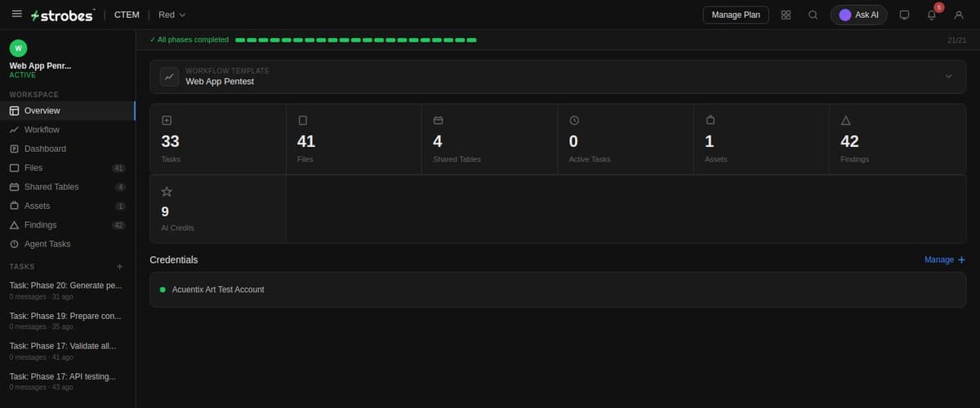The width and height of the screenshot is (980, 408).
Task: Click the Web App Penr... workspace name
Action: pos(40,65)
